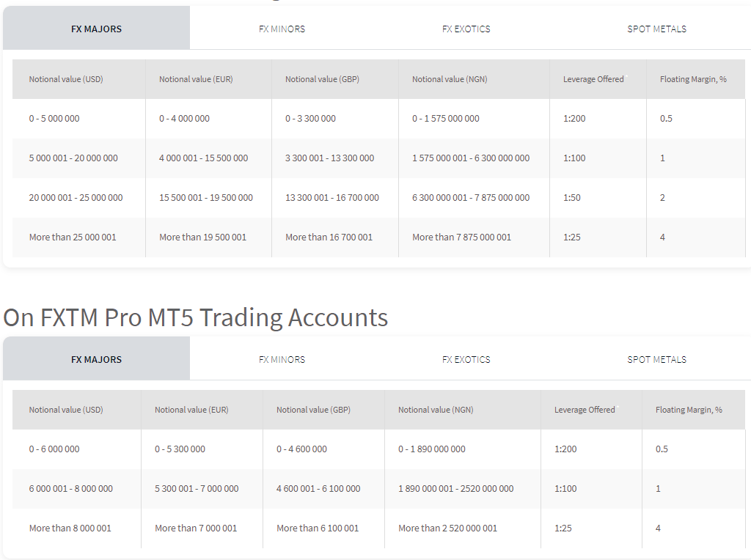Viewport: 751px width, 560px height.
Task: Open SPOT METALS tab of the upper table
Action: (656, 29)
